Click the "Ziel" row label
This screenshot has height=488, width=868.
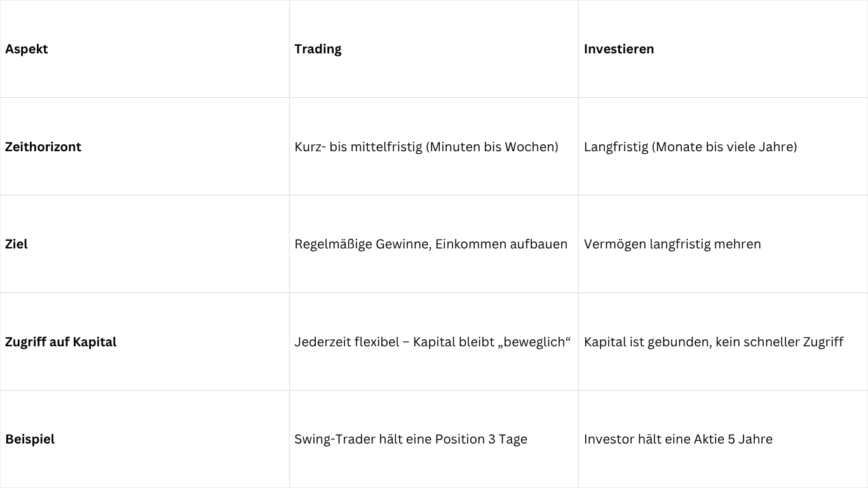(17, 244)
